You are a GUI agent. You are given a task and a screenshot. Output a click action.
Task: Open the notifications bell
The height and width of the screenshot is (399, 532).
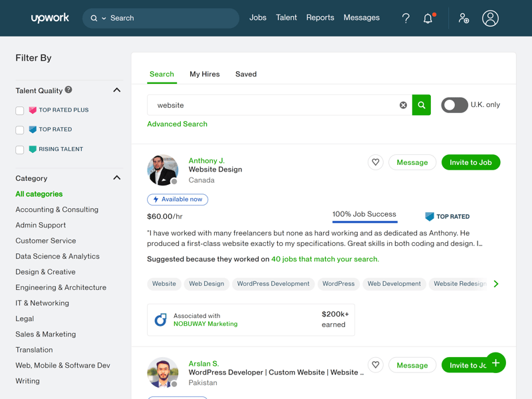coord(428,19)
